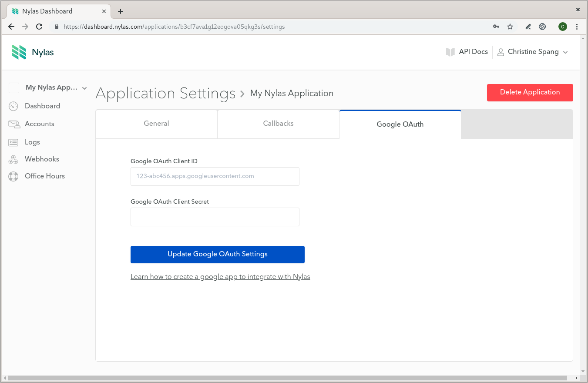This screenshot has height=383, width=588.
Task: Go back with the browser back arrow
Action: (x=11, y=27)
